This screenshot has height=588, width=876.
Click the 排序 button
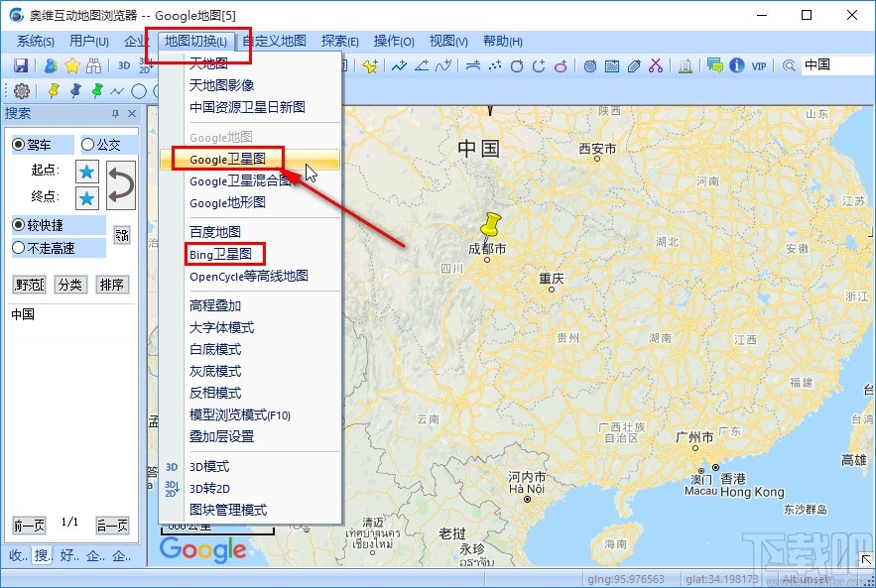(111, 285)
